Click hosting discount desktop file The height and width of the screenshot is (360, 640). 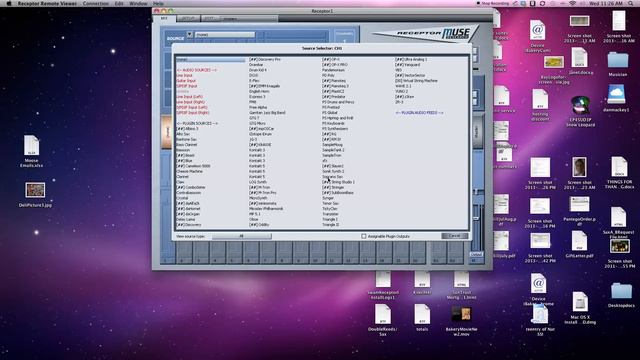[x=540, y=105]
